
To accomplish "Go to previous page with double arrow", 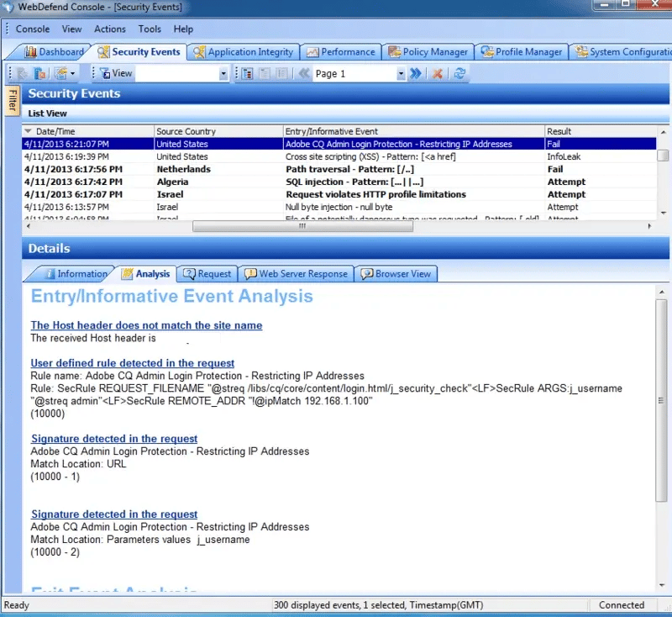I will click(x=303, y=74).
